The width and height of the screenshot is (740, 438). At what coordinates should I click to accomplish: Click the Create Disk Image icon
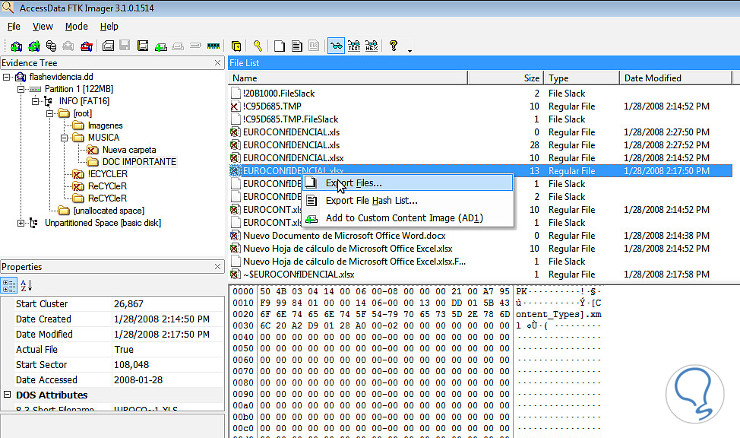pyautogui.click(x=108, y=46)
